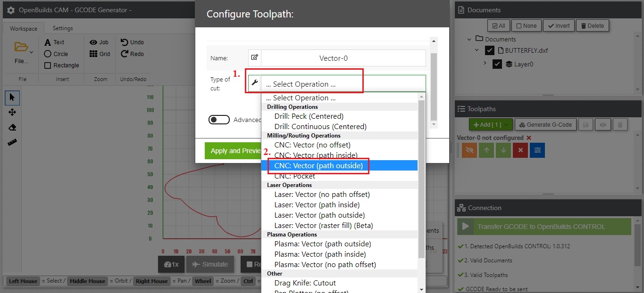Screen dimensions: 644x293
Task: Pick the eraser tool
Action: 12,127
